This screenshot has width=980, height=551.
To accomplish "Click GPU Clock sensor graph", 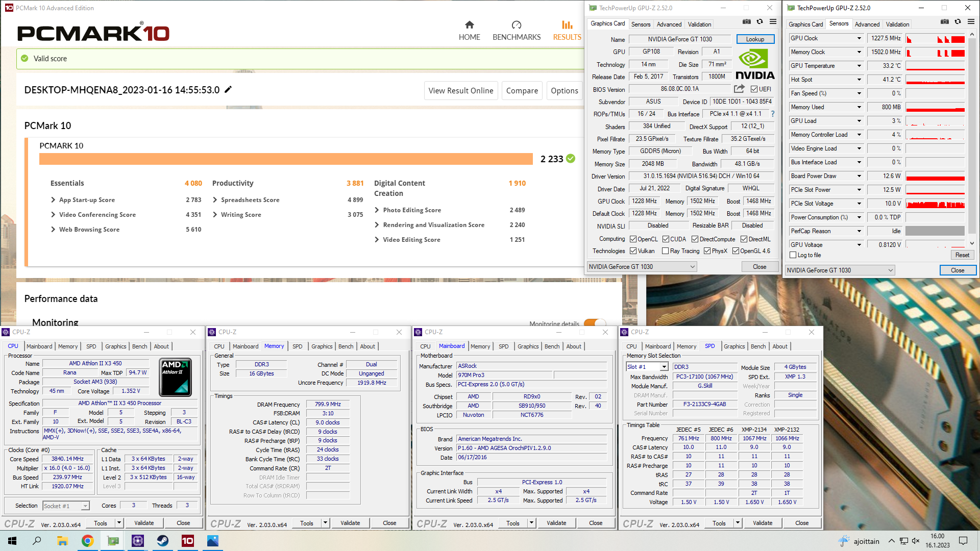I will (x=935, y=38).
